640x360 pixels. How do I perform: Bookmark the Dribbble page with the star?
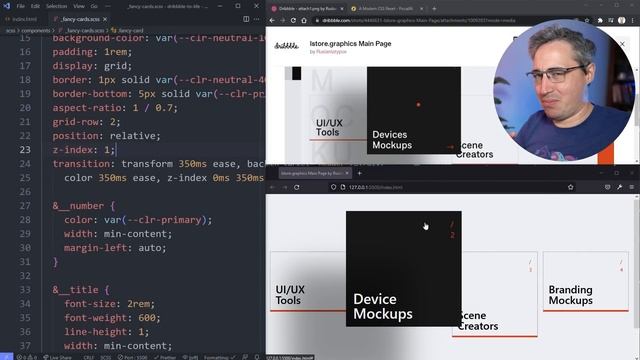(587, 20)
